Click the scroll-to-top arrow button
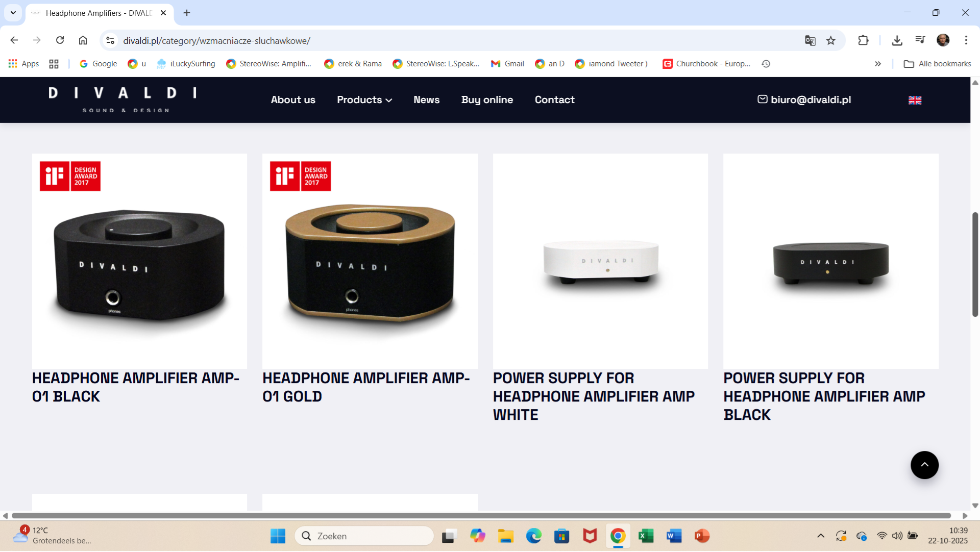980x552 pixels. click(924, 465)
